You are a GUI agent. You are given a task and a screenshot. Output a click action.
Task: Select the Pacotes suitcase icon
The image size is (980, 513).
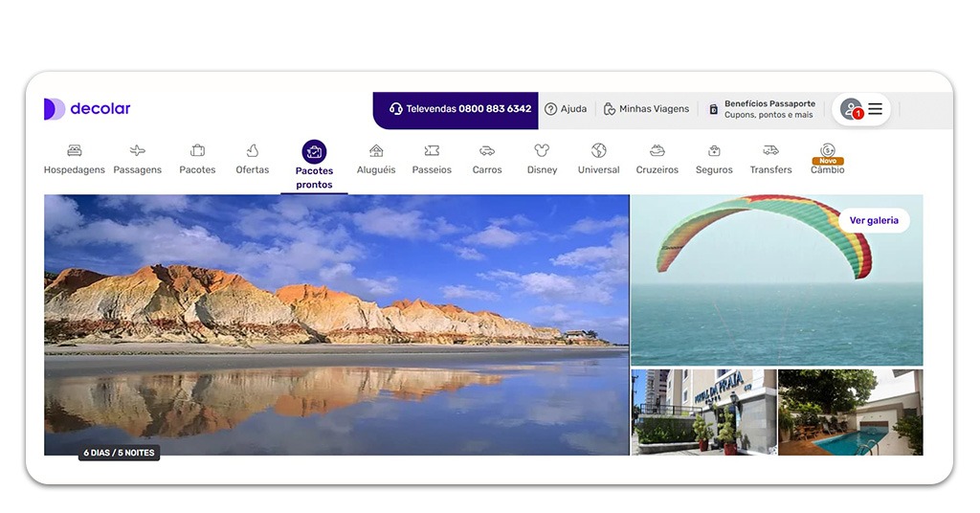point(197,151)
